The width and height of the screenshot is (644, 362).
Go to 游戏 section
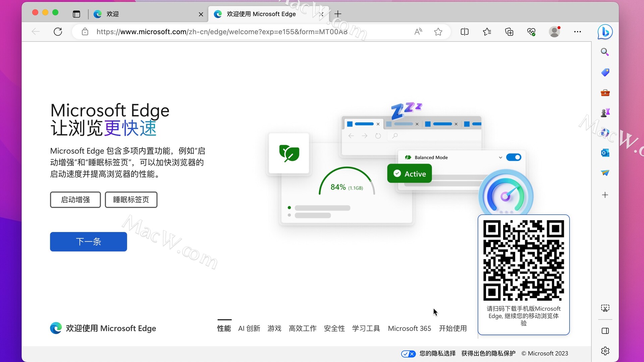click(x=274, y=328)
